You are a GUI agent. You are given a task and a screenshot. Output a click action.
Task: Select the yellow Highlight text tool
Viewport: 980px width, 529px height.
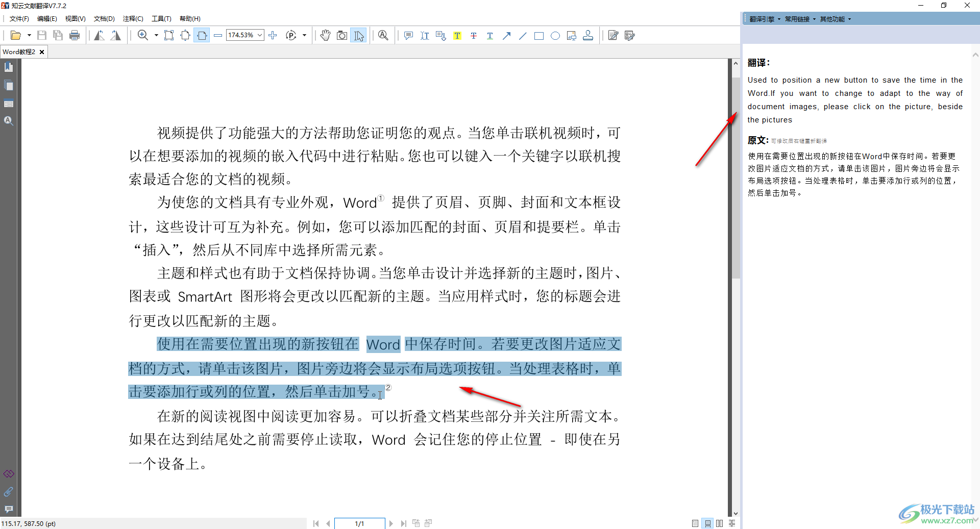click(x=457, y=35)
